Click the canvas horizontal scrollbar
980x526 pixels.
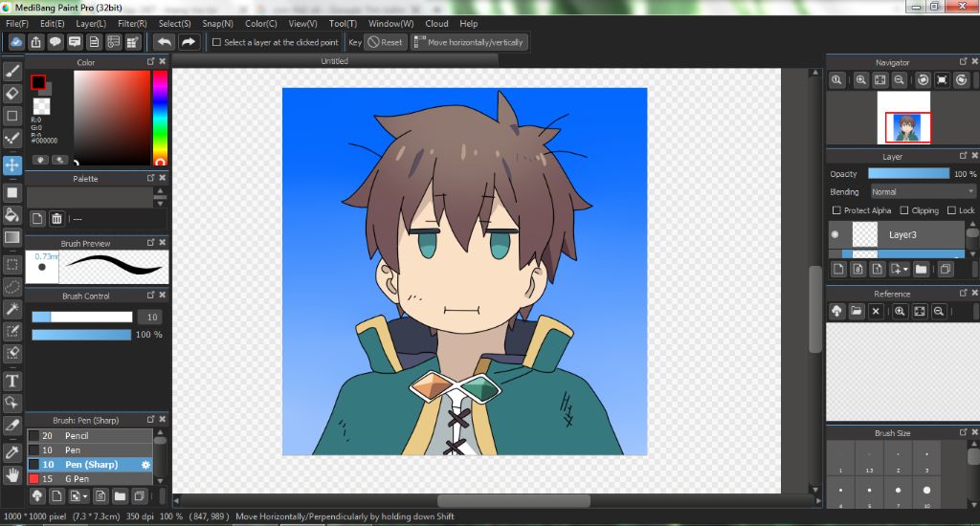tap(514, 501)
